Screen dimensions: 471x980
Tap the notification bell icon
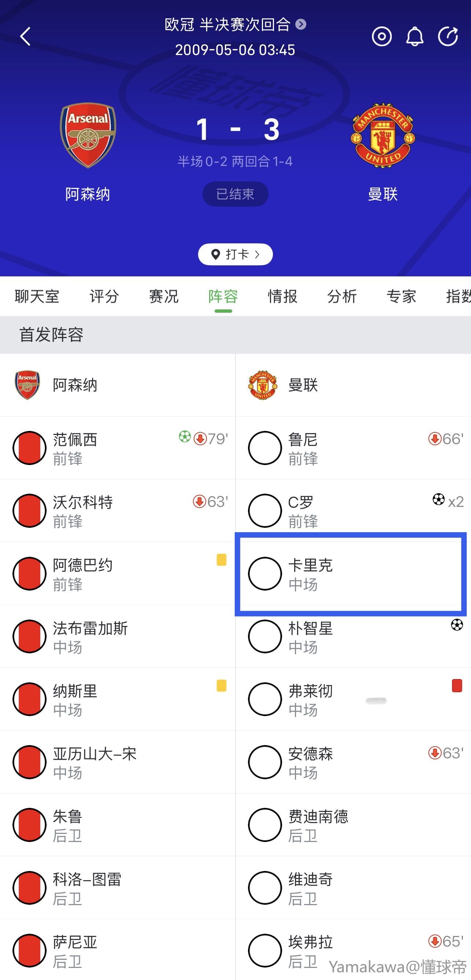coord(415,37)
